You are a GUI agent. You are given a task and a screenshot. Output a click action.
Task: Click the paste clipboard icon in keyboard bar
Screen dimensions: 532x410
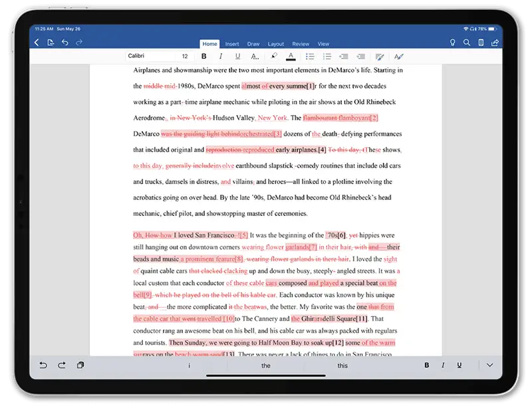[x=80, y=365]
